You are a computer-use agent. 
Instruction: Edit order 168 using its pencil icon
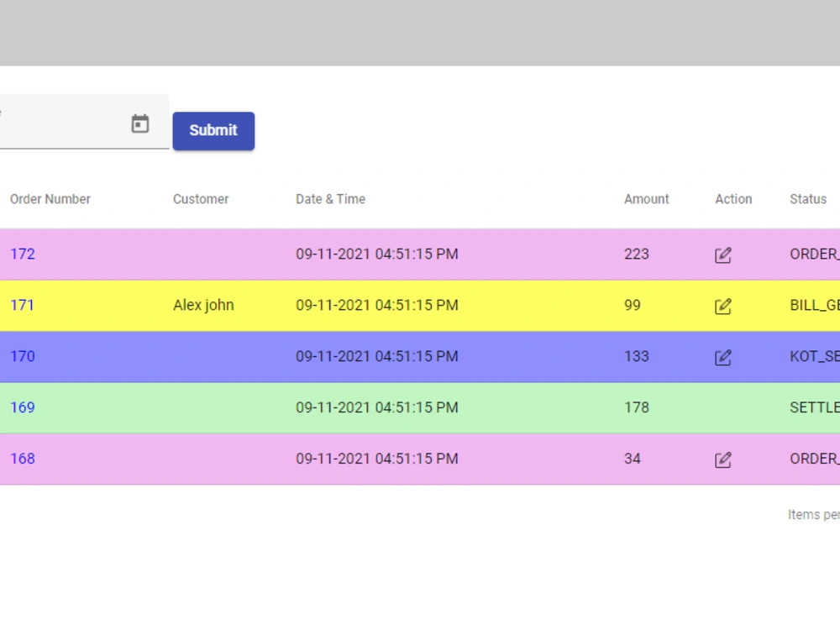pos(722,459)
